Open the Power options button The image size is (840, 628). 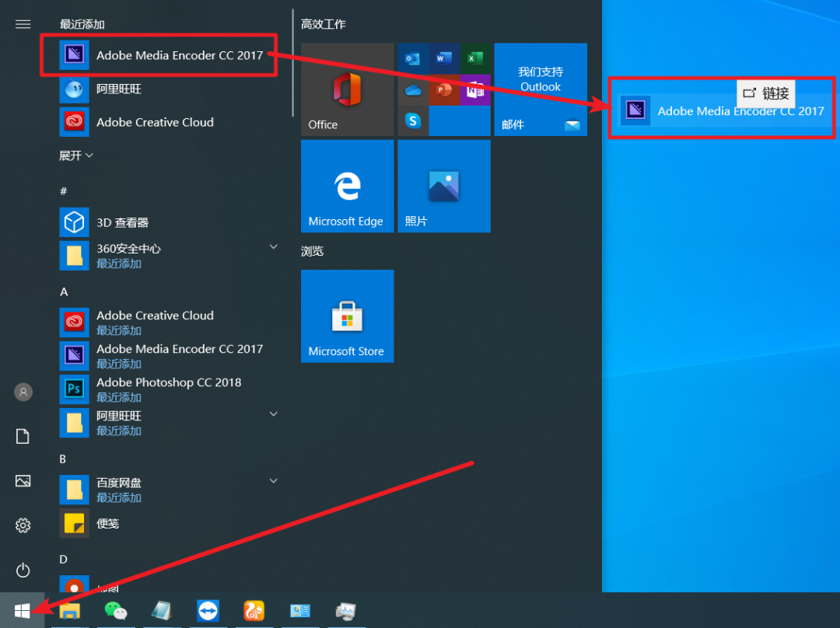click(23, 570)
